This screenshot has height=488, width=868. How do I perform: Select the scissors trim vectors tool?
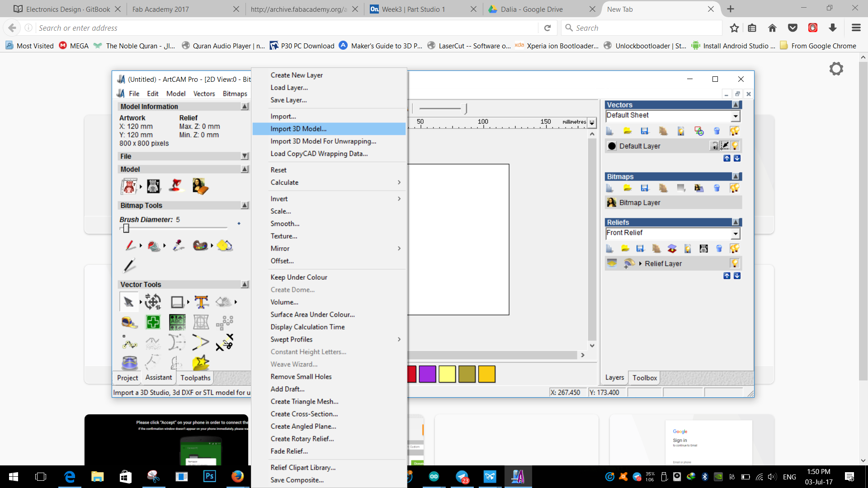click(225, 343)
